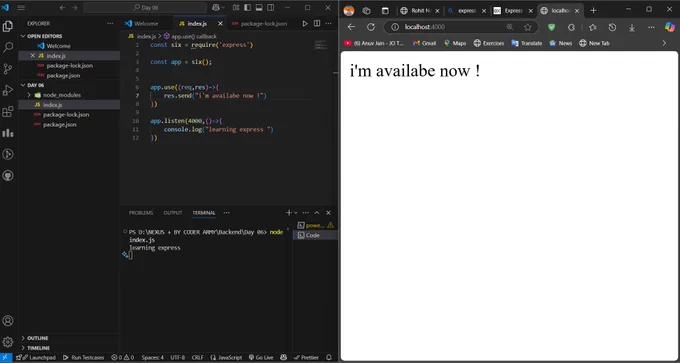Refresh the localhost page in browser
The height and width of the screenshot is (363, 680).
click(371, 27)
